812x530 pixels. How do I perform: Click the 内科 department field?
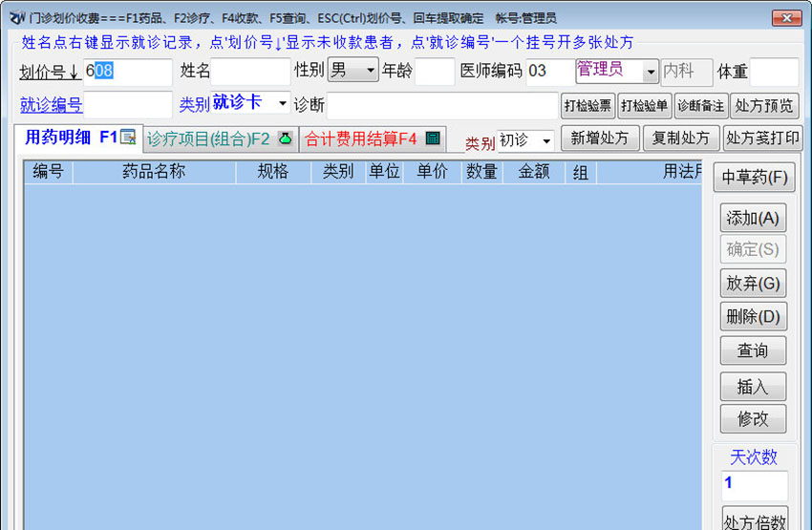pyautogui.click(x=687, y=72)
